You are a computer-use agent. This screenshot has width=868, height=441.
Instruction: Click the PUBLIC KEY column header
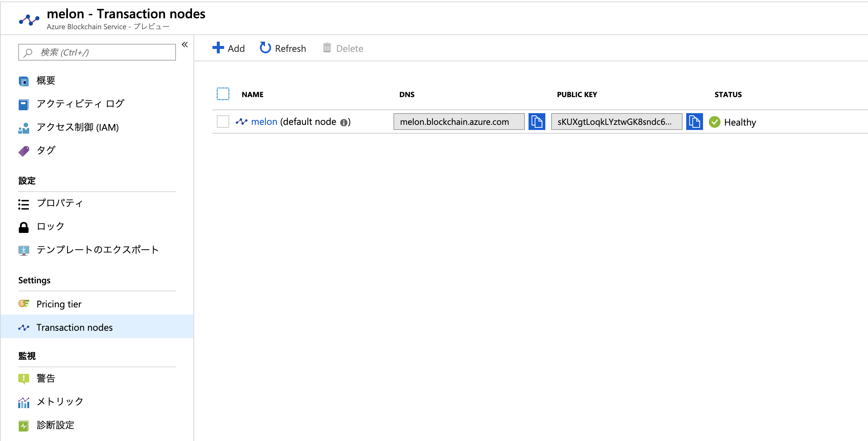coord(577,95)
